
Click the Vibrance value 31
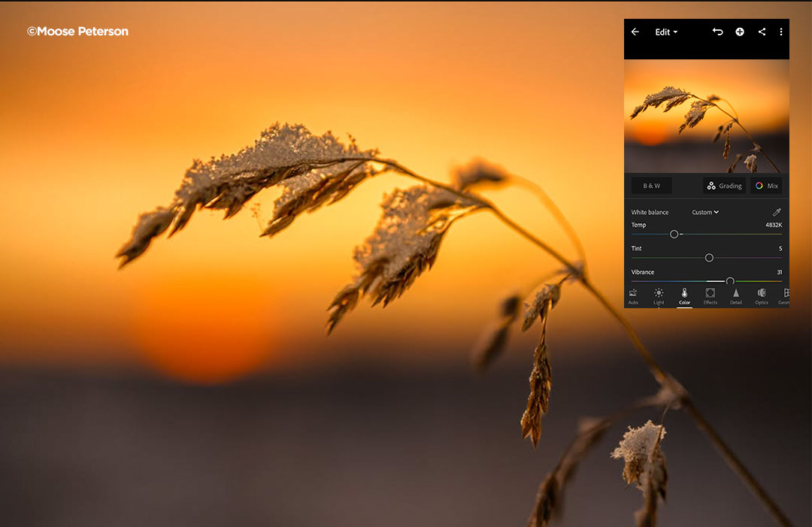point(780,272)
